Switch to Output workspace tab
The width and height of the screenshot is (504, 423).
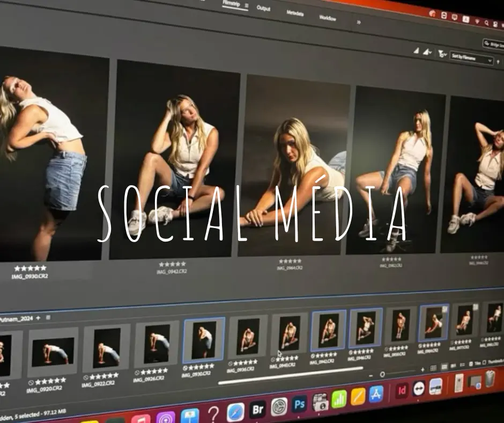pos(263,8)
